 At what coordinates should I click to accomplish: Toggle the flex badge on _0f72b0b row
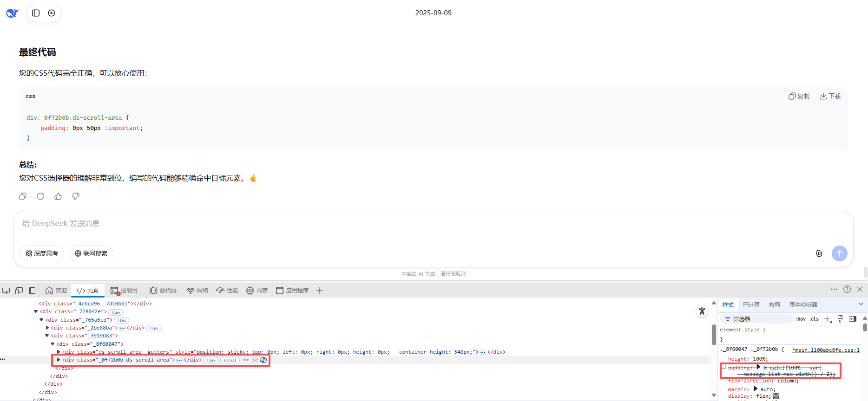(211, 360)
